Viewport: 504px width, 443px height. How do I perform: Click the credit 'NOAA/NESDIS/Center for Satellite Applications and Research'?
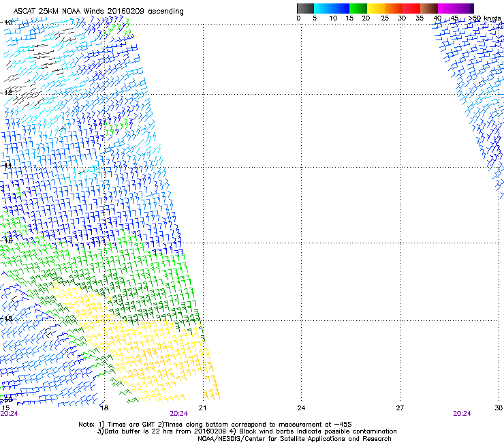pyautogui.click(x=294, y=438)
